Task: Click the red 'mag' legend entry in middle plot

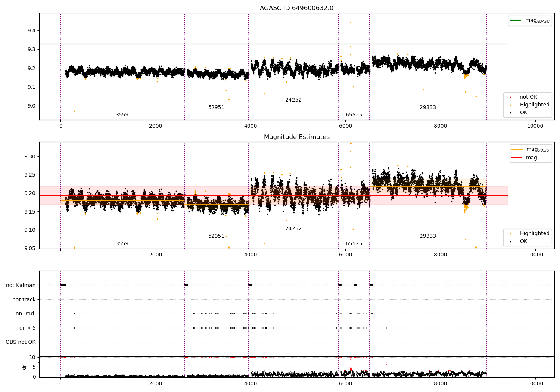Action: [524, 158]
